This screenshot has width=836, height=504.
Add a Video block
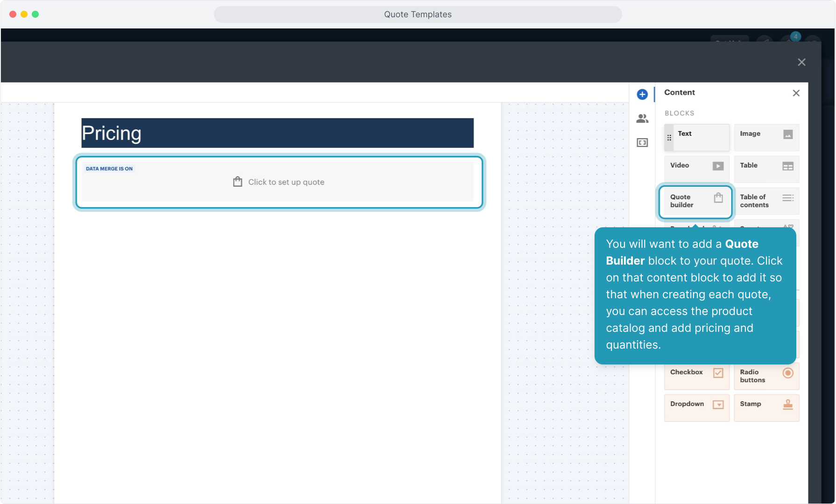click(x=696, y=168)
